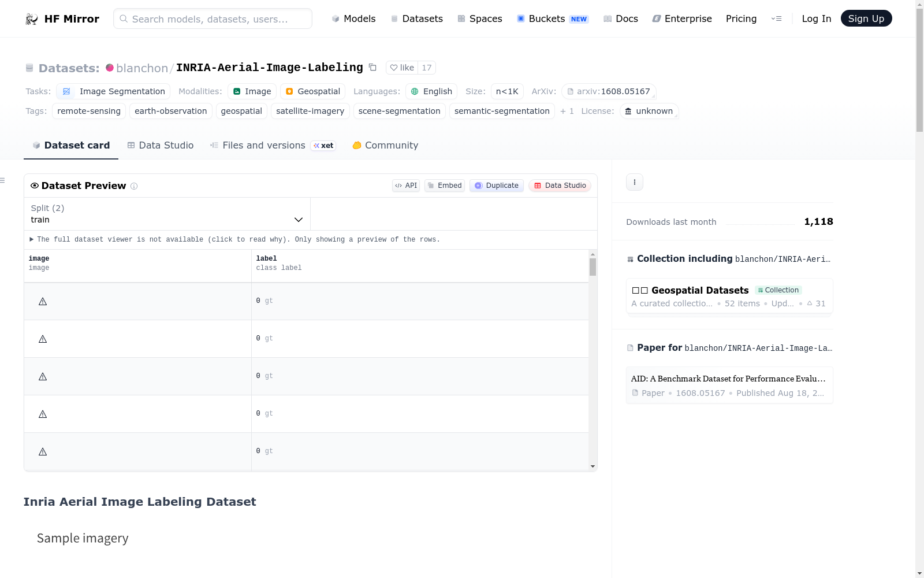
Task: Open the Enterprise page
Action: pos(682,18)
